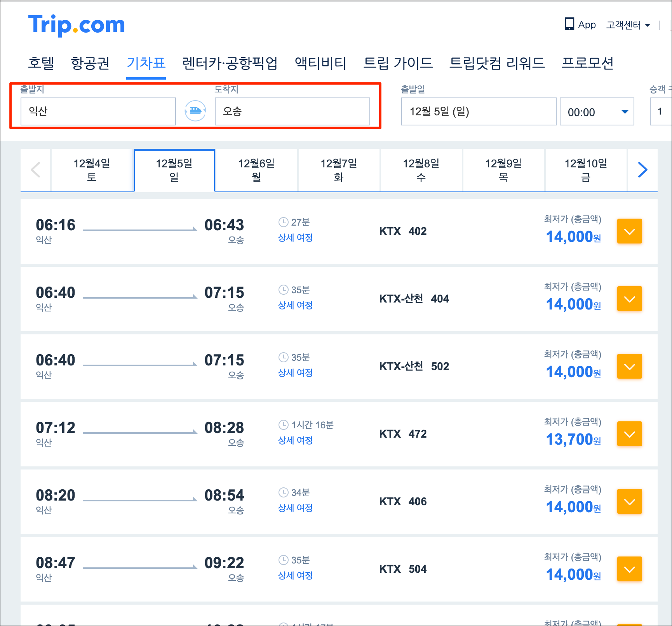Click the 13,700원 price of KTX 472
This screenshot has height=626, width=672.
click(573, 440)
